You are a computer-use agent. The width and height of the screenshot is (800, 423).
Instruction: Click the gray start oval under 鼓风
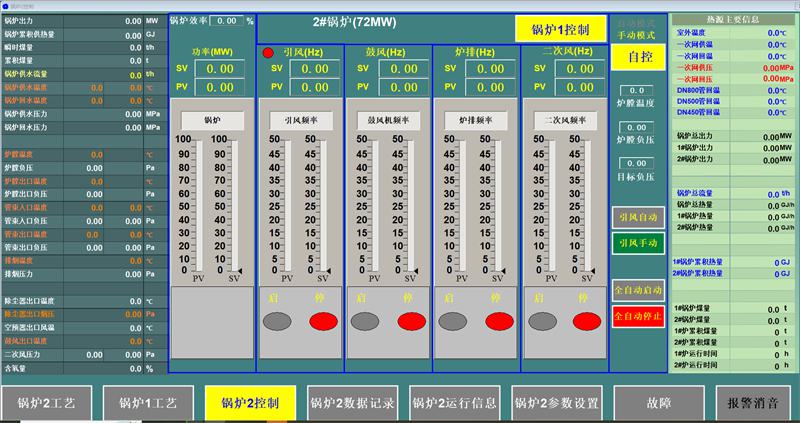[x=364, y=321]
